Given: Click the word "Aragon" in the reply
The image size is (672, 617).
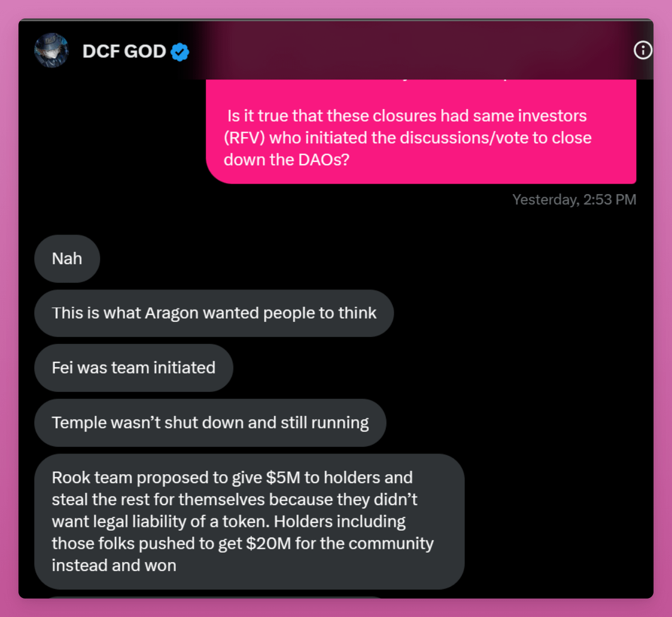Looking at the screenshot, I should (x=171, y=314).
